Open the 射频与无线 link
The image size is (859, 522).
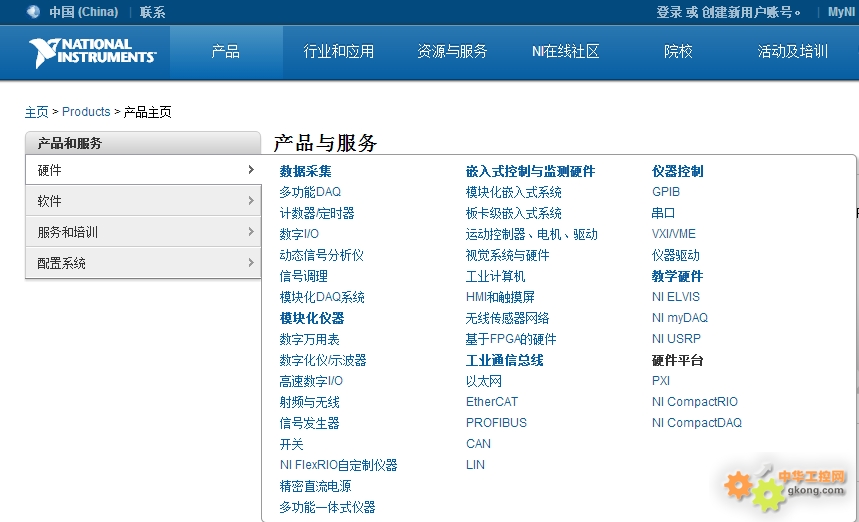tap(310, 402)
